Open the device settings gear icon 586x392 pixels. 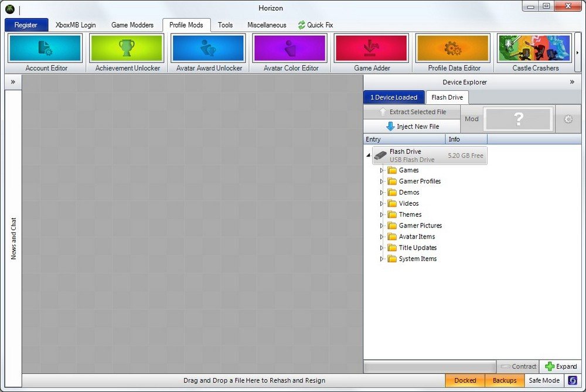tap(568, 119)
